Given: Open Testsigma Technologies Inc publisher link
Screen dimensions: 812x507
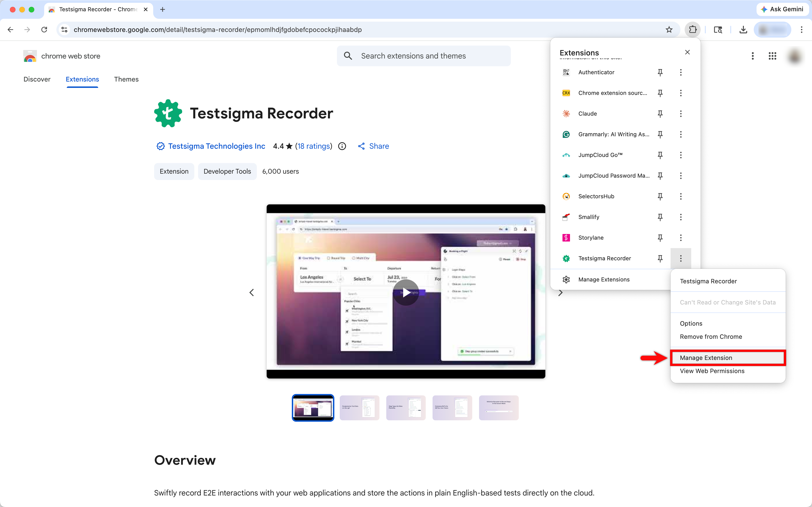Looking at the screenshot, I should pos(217,146).
